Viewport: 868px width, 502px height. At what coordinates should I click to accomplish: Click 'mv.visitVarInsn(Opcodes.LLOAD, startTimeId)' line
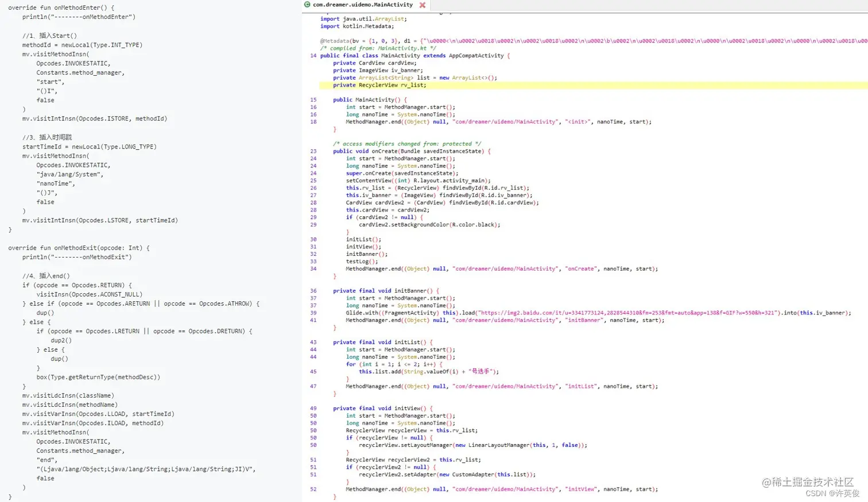(x=99, y=414)
